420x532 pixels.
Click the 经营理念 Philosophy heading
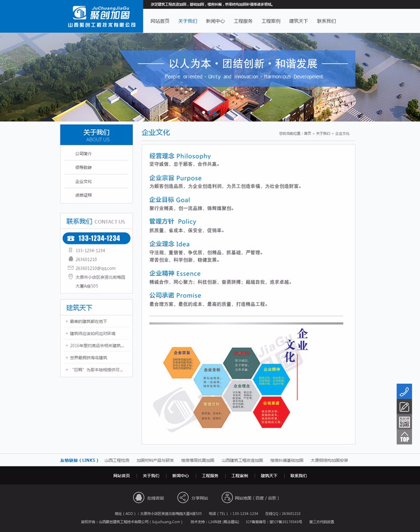pos(180,156)
